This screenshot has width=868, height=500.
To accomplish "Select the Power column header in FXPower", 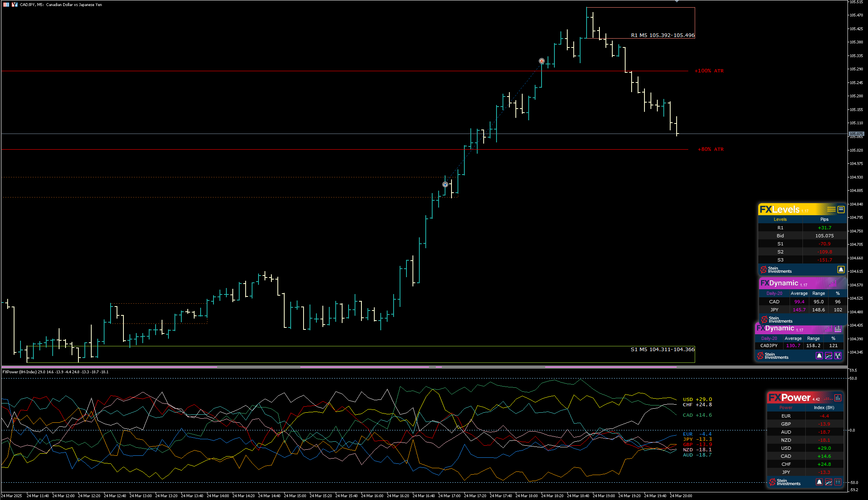I will [x=786, y=407].
